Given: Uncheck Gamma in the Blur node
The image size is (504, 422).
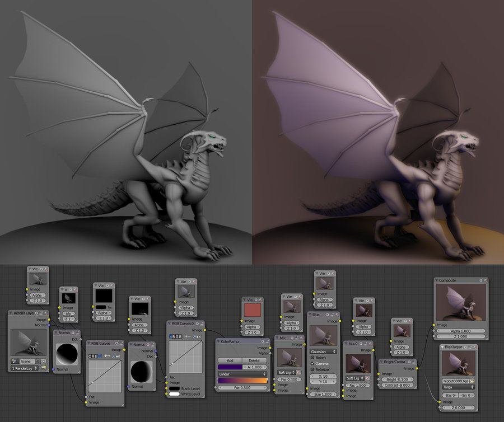Looking at the screenshot, I should [312, 363].
